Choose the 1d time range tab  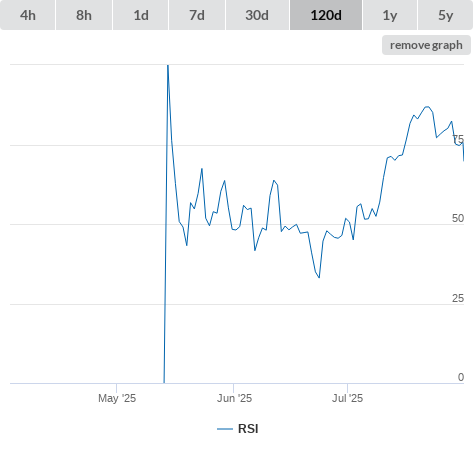[x=141, y=15]
